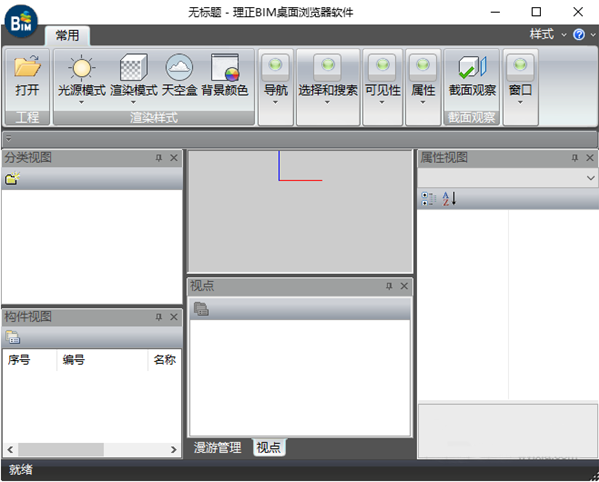The height and width of the screenshot is (482, 599).
Task: Switch to the 漫游管理 tab
Action: click(217, 447)
